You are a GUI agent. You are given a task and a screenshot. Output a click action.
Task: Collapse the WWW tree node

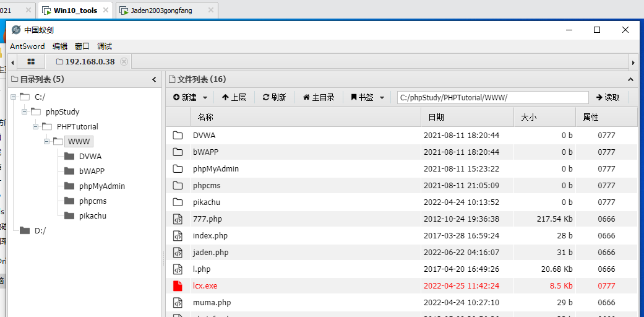46,142
